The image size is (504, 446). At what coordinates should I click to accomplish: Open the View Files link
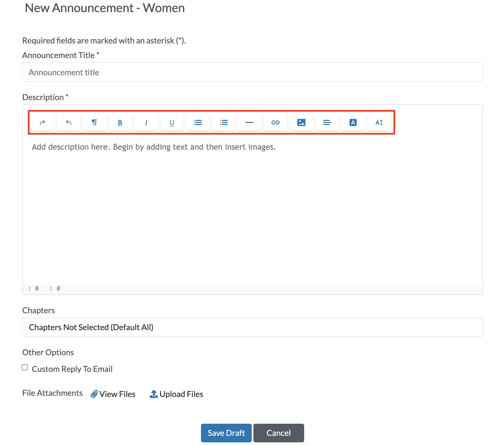113,394
